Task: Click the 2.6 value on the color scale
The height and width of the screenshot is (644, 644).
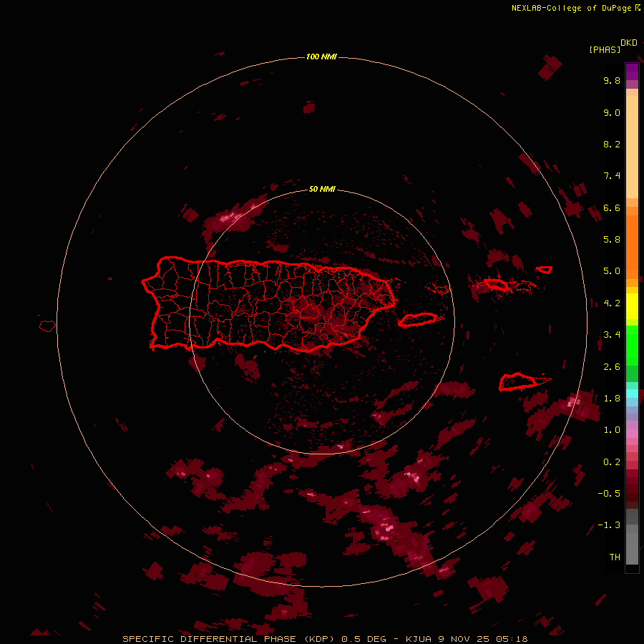Action: 612,367
